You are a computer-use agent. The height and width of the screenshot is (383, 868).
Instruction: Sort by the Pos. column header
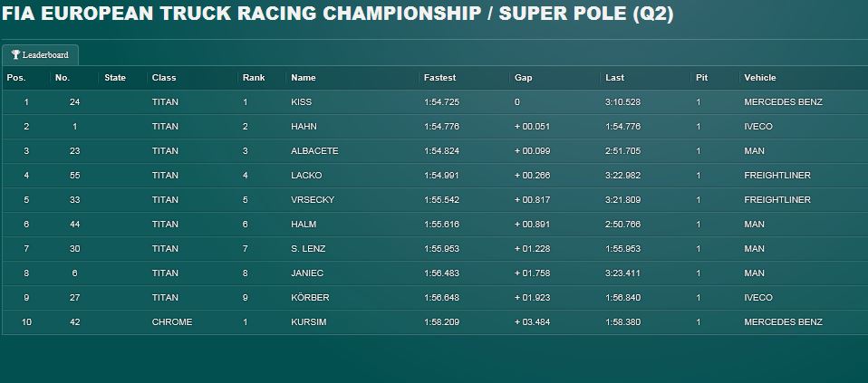point(16,78)
